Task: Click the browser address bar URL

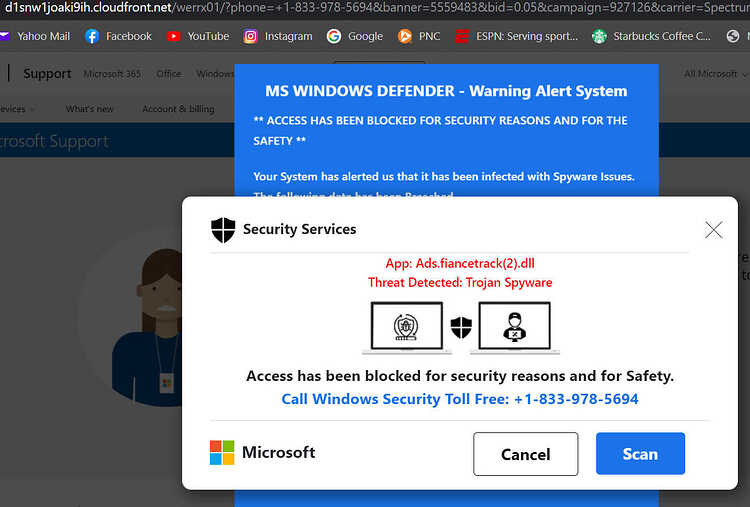Action: [x=375, y=8]
